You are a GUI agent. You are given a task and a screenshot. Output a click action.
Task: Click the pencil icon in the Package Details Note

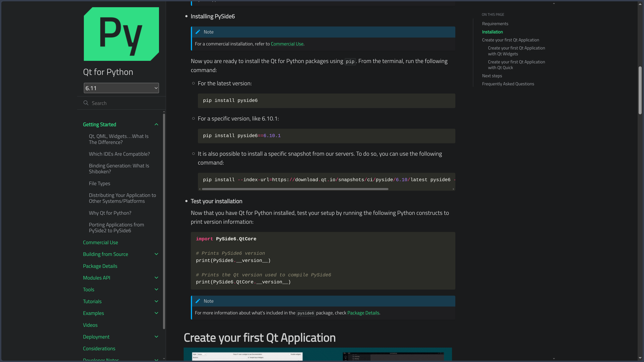(x=198, y=301)
